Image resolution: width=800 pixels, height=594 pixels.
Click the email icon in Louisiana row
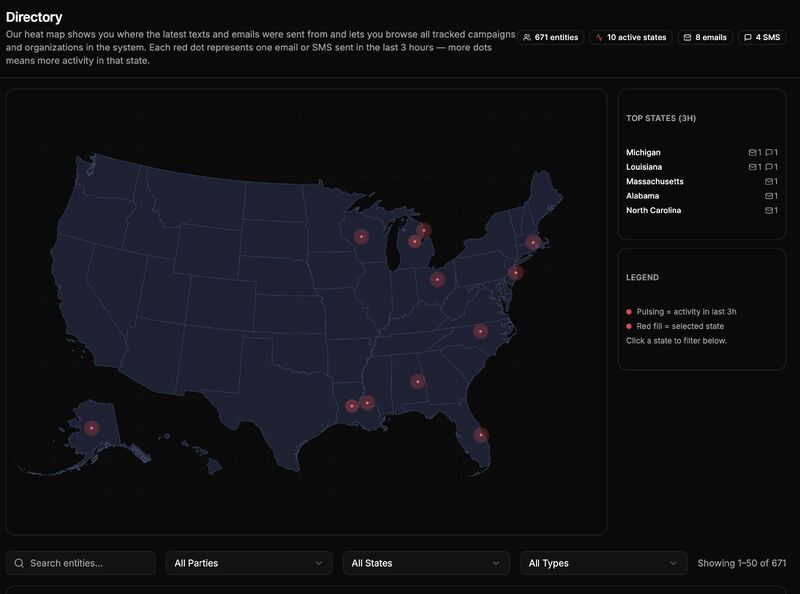[753, 167]
